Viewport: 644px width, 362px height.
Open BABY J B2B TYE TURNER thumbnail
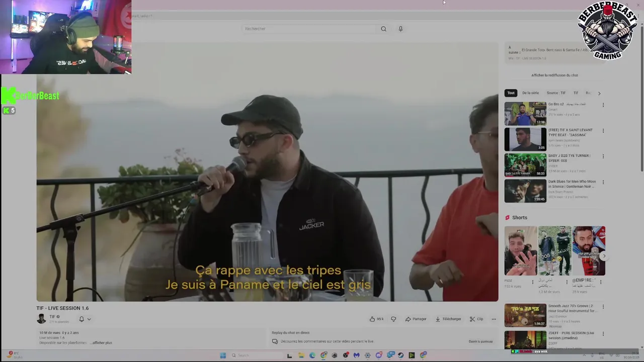click(525, 165)
